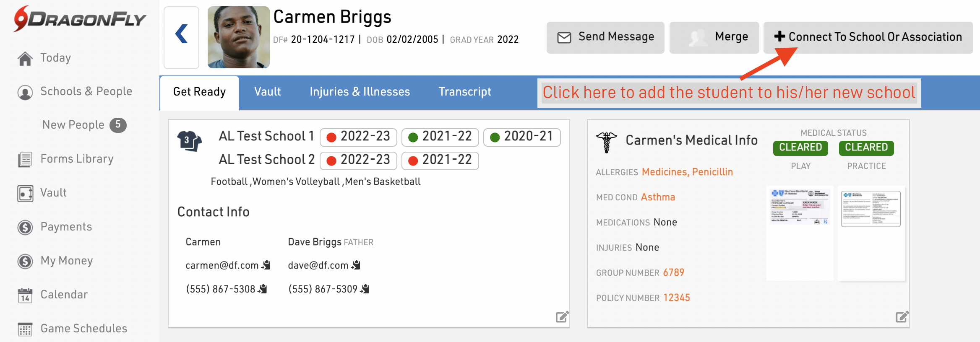The width and height of the screenshot is (980, 342).
Task: Click the Forms Library sidebar icon
Action: [x=25, y=160]
